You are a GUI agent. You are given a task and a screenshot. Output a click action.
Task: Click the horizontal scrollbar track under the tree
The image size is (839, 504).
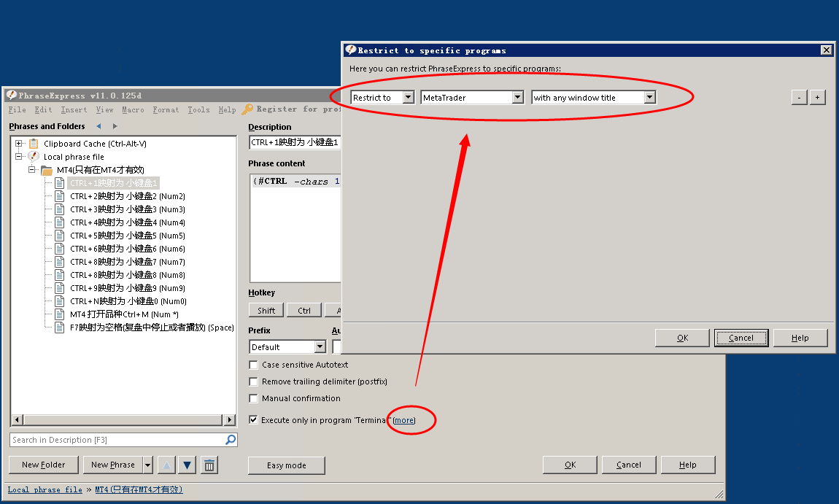[123, 420]
